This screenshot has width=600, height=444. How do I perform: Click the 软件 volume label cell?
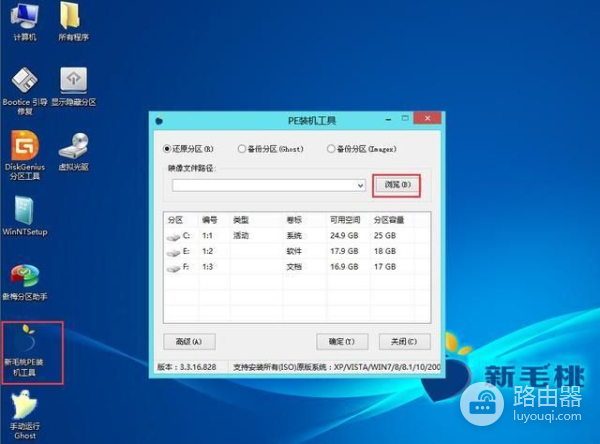[294, 251]
